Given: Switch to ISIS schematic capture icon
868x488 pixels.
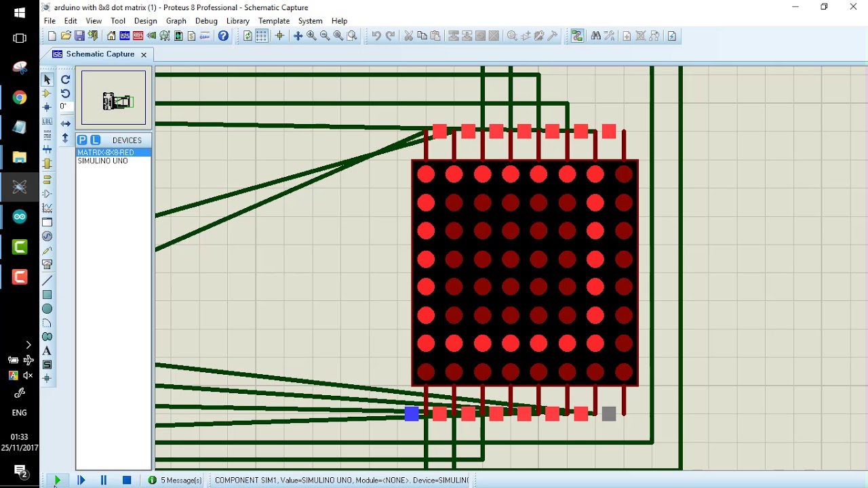Looking at the screenshot, I should [x=125, y=36].
